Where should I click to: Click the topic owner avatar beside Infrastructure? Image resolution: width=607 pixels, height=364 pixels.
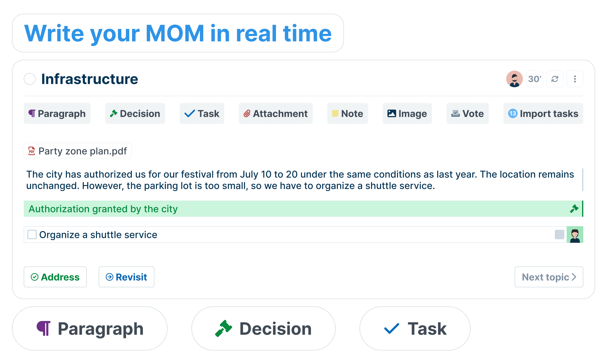click(x=514, y=79)
